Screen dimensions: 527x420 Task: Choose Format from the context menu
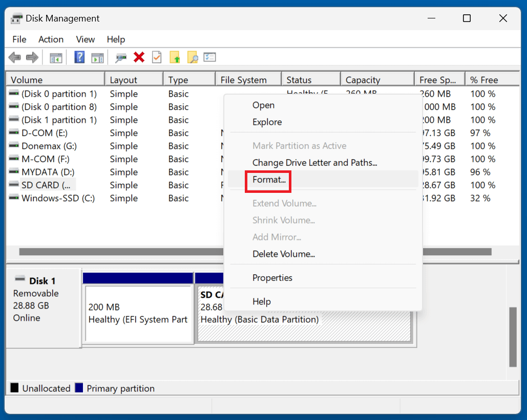pyautogui.click(x=268, y=181)
